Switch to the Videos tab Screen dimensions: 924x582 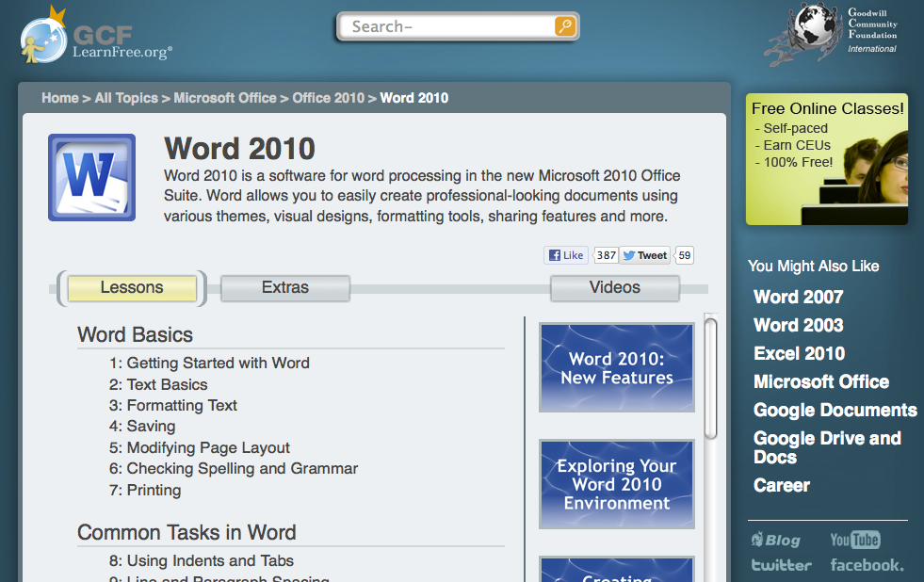point(615,288)
